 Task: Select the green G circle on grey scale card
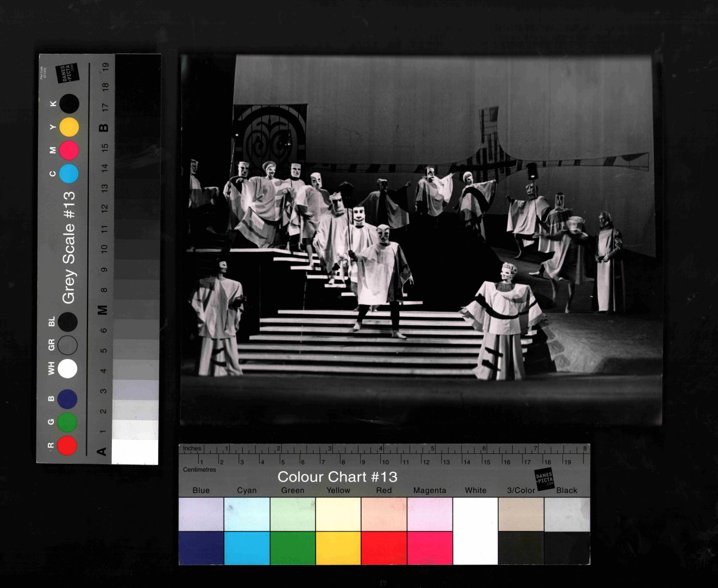pyautogui.click(x=67, y=422)
